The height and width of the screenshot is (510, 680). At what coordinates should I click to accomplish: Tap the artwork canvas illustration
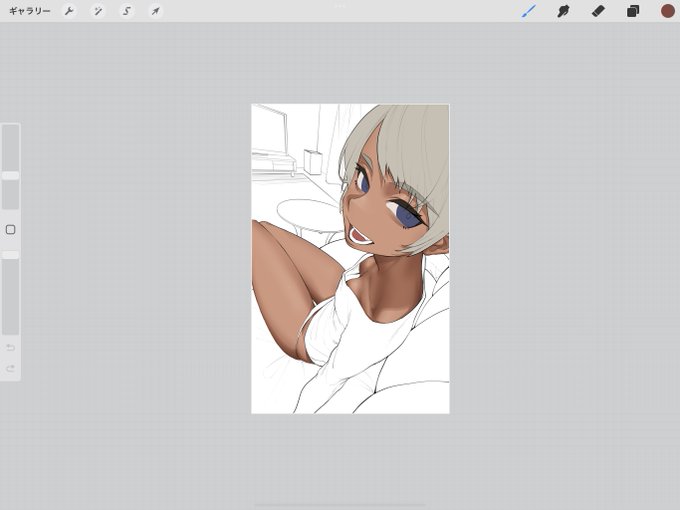click(x=350, y=259)
